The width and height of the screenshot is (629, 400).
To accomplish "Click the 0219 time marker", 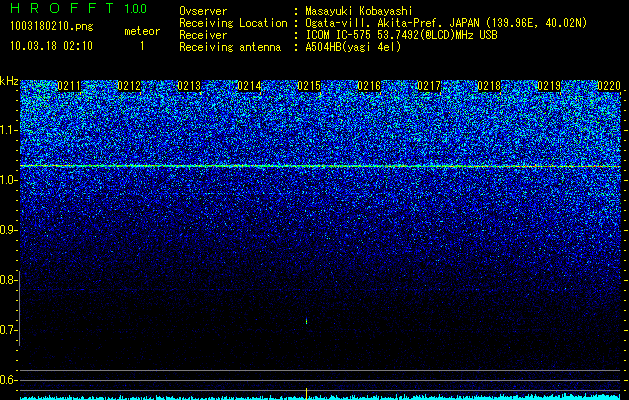I will coord(549,86).
